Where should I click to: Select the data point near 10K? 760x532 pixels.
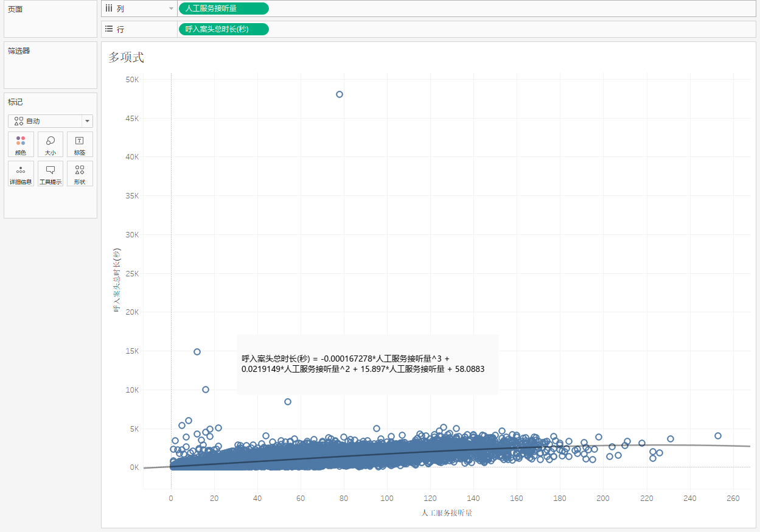click(206, 390)
